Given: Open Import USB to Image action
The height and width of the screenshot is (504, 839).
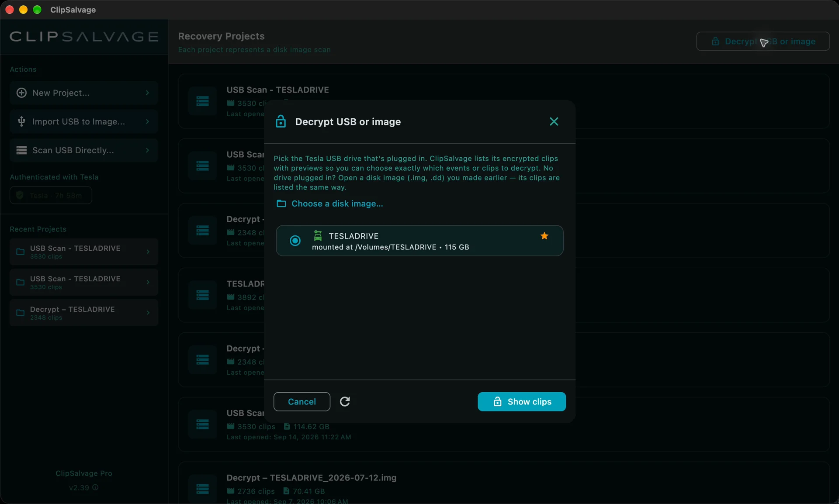Looking at the screenshot, I should (84, 121).
